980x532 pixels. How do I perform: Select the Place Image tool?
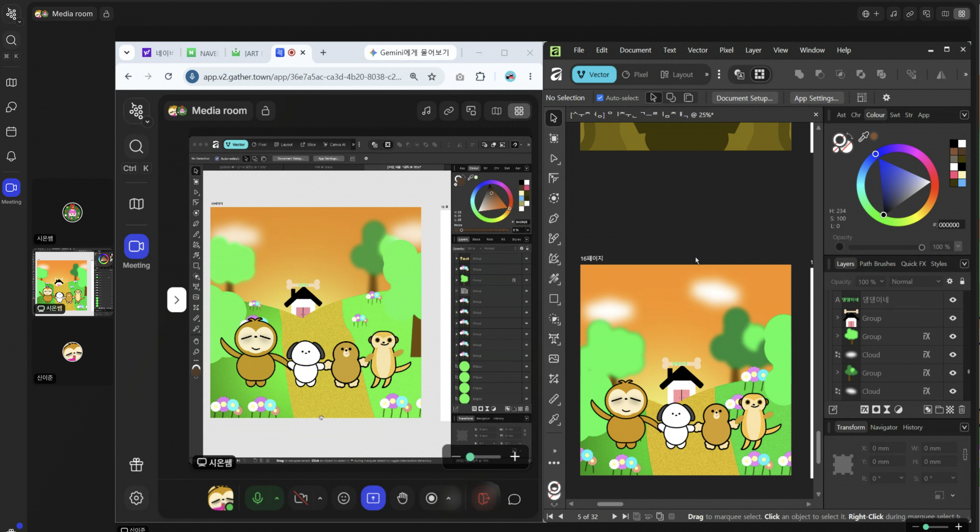tap(554, 359)
